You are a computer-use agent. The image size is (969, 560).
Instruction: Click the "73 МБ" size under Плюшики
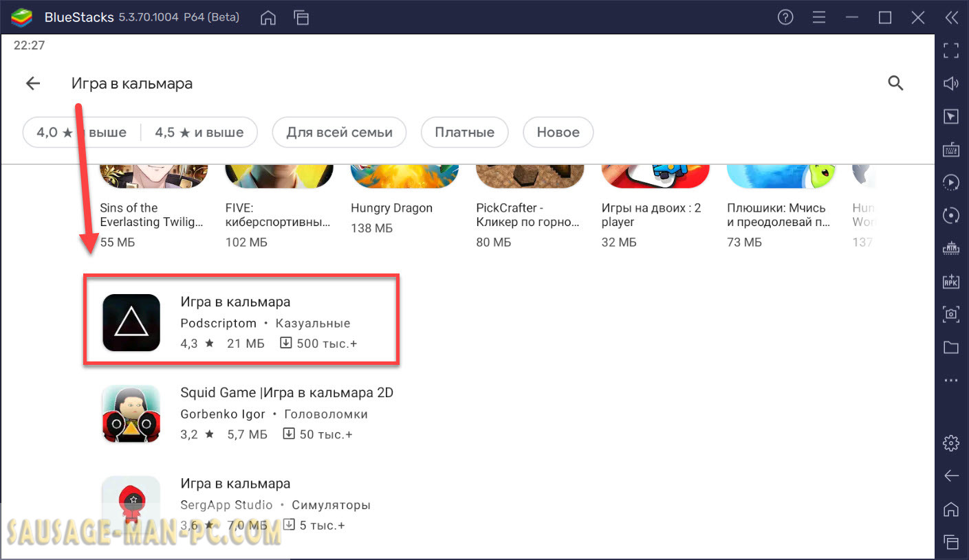tap(743, 242)
